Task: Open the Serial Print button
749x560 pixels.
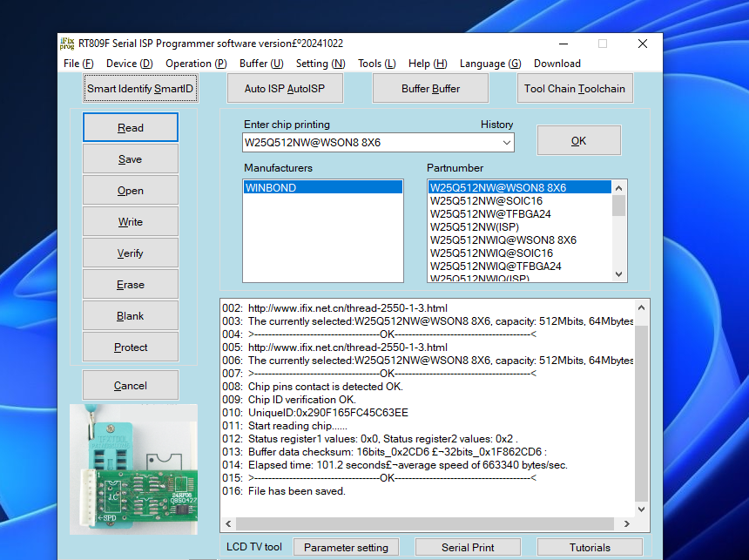Action: point(468,548)
